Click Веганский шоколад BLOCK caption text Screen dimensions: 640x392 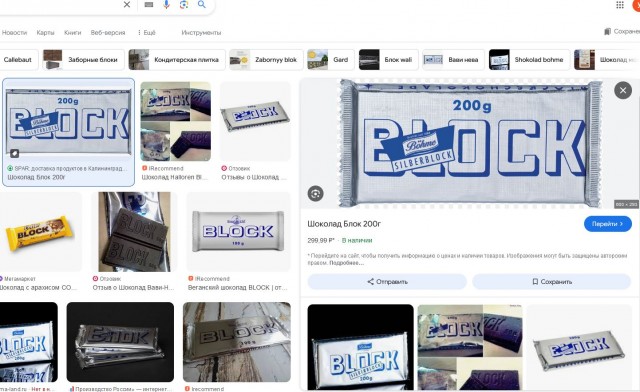tap(237, 288)
